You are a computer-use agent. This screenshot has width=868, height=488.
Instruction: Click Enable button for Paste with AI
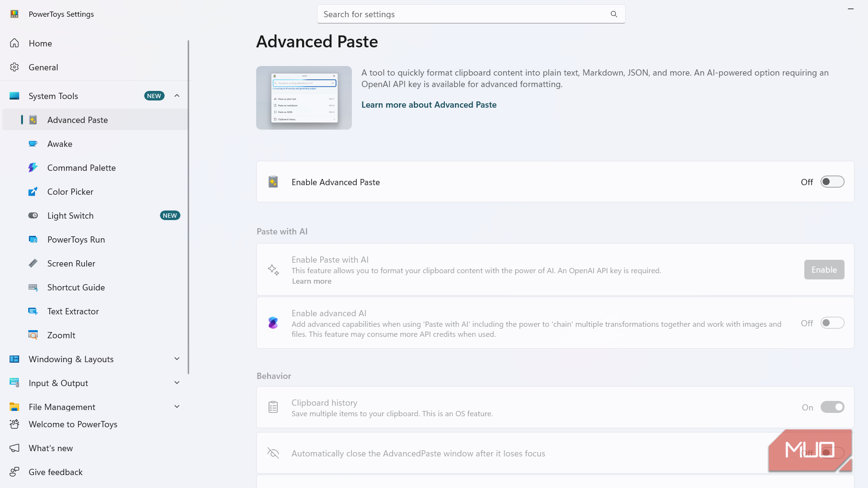click(824, 270)
